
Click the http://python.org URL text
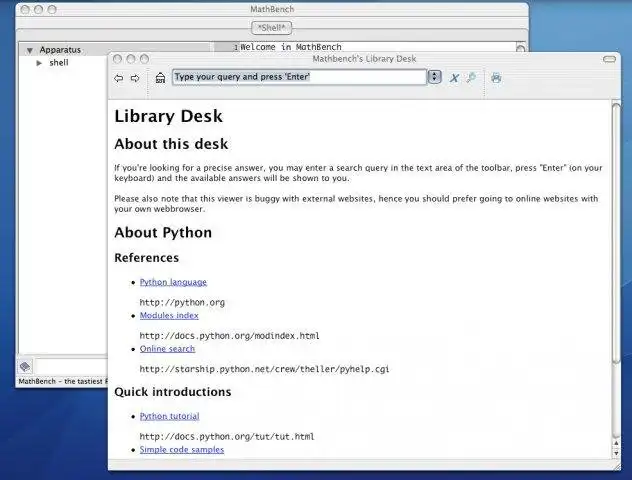pos(182,302)
